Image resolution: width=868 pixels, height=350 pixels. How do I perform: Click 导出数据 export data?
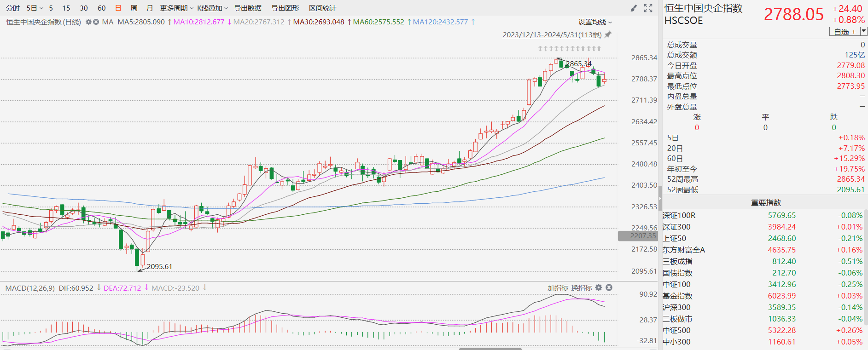[x=248, y=8]
